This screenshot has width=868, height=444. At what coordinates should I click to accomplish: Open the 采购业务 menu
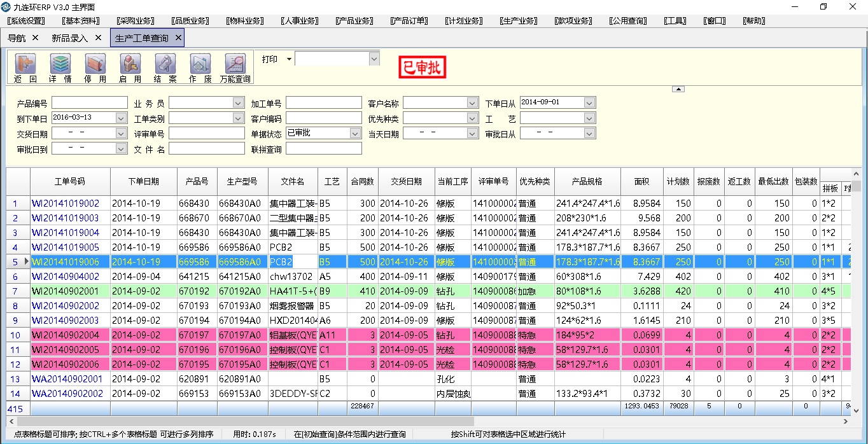click(136, 21)
